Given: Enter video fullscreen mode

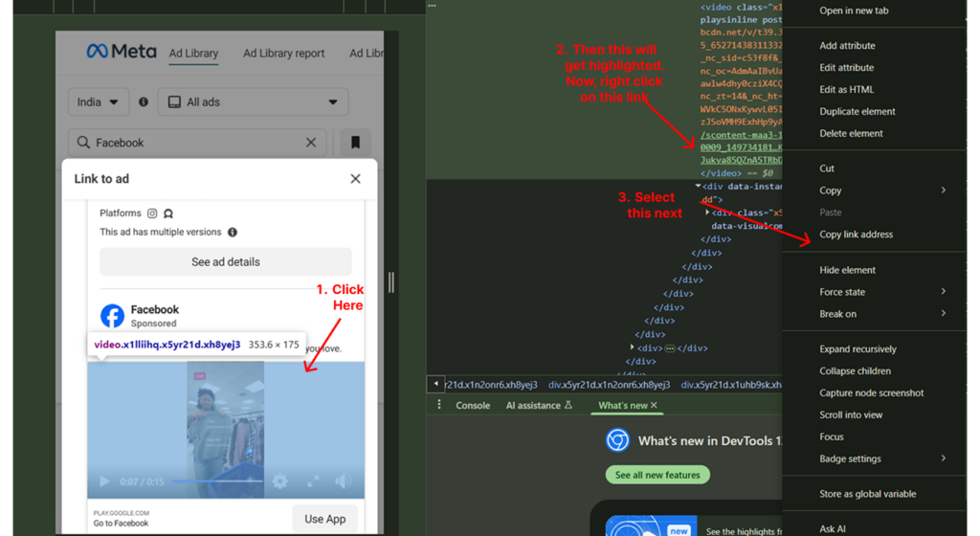Looking at the screenshot, I should point(313,481).
